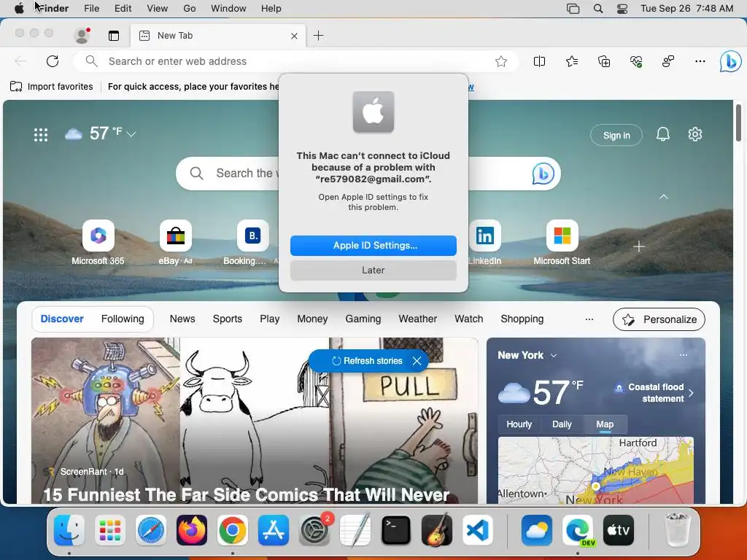Click the page refresh icon

[x=53, y=61]
